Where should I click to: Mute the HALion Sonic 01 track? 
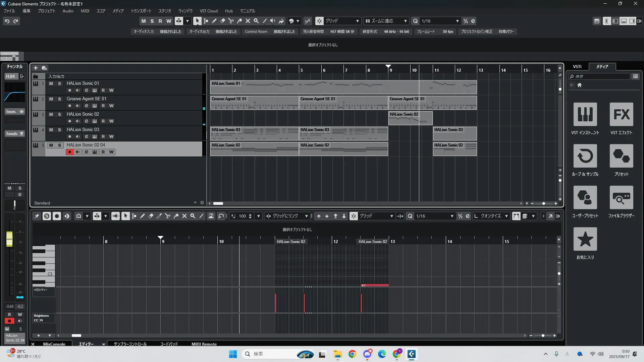[51, 83]
